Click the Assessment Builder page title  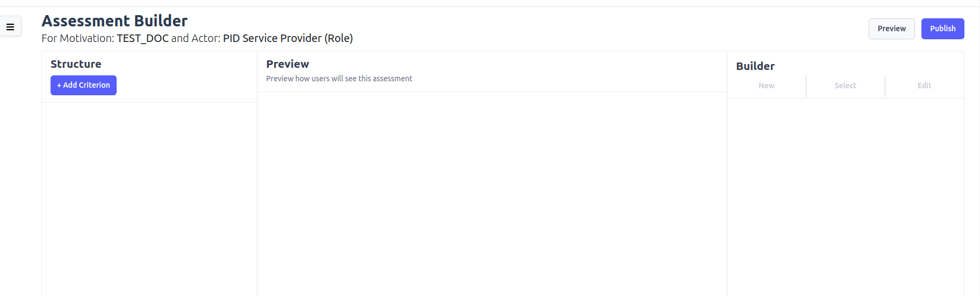(115, 20)
